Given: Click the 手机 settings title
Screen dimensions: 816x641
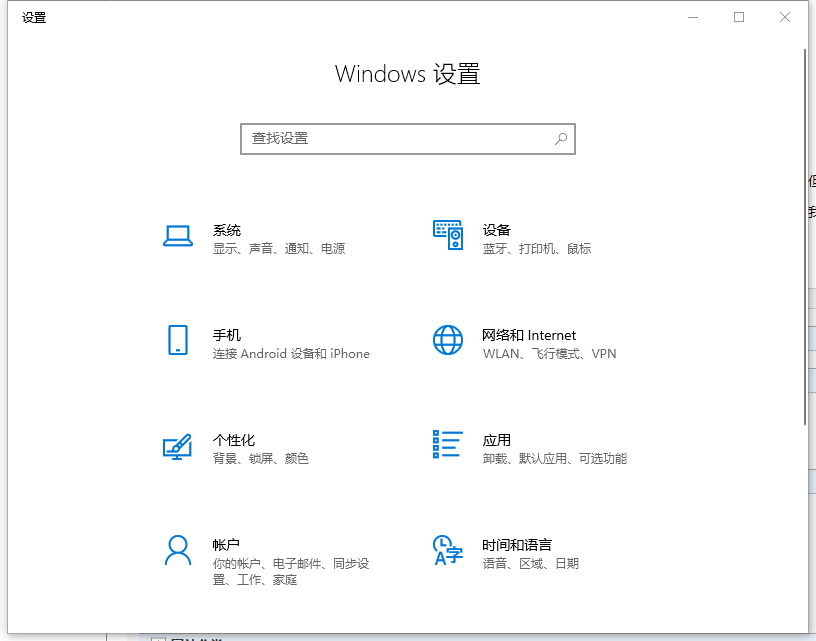Looking at the screenshot, I should (227, 335).
